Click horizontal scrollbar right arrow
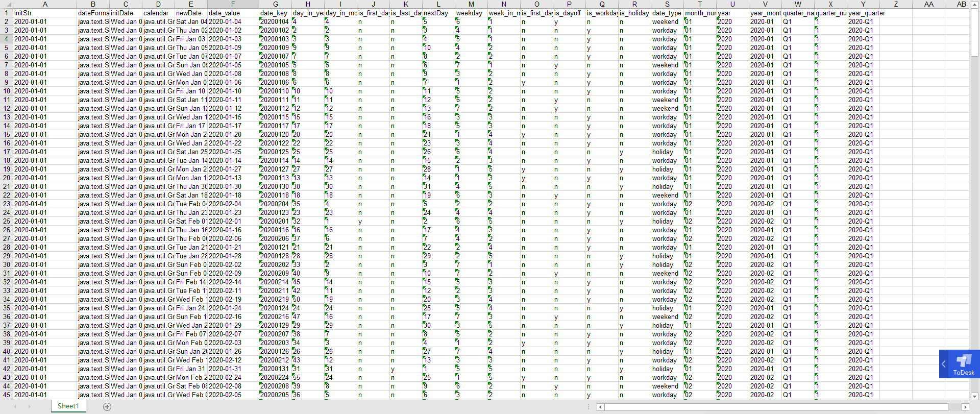 tap(965, 407)
